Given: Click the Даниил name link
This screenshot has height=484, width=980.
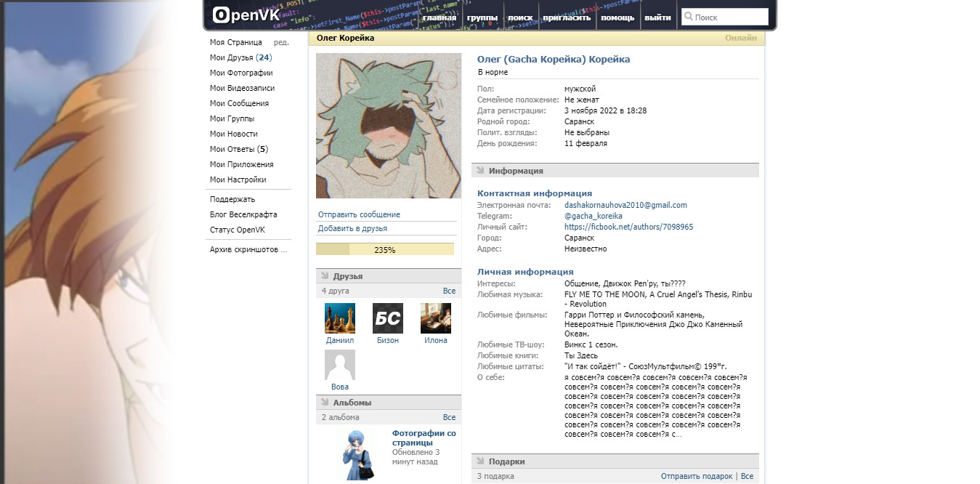Looking at the screenshot, I should click(340, 340).
